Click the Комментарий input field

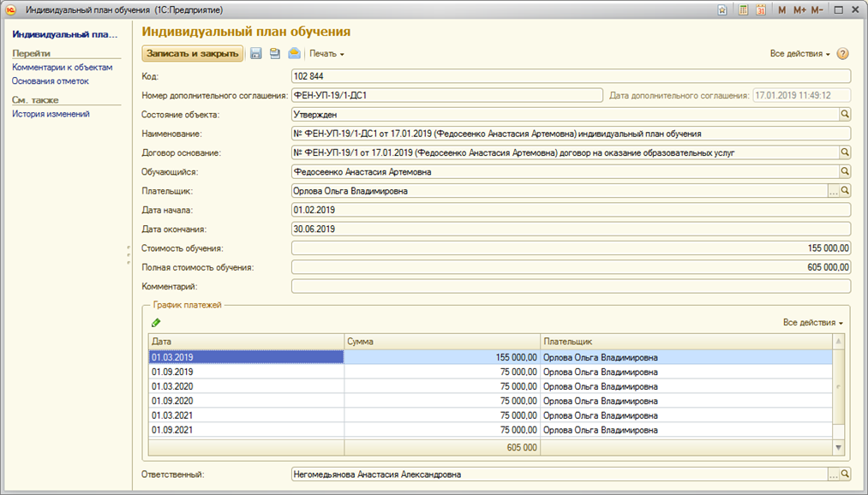pos(570,286)
